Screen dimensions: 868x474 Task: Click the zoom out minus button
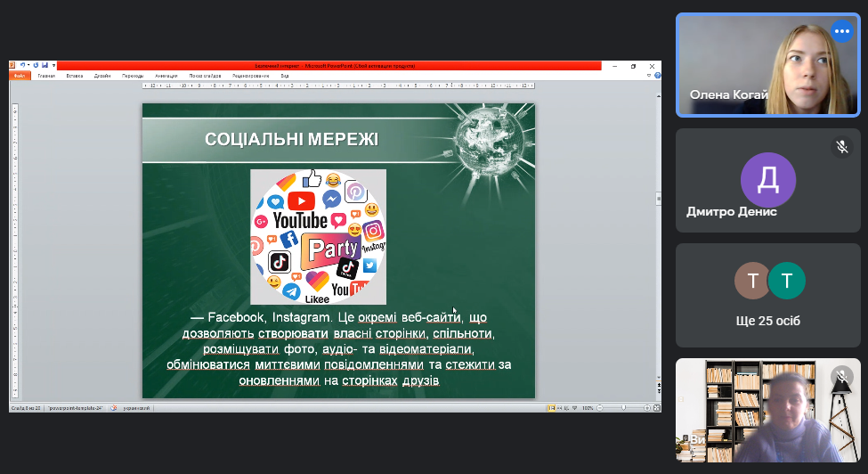coord(599,407)
